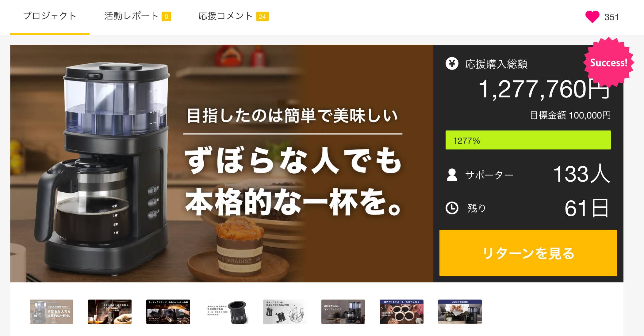Viewport: 644px width, 336px height.
Task: Click the yen symbol funding icon
Action: [x=452, y=64]
